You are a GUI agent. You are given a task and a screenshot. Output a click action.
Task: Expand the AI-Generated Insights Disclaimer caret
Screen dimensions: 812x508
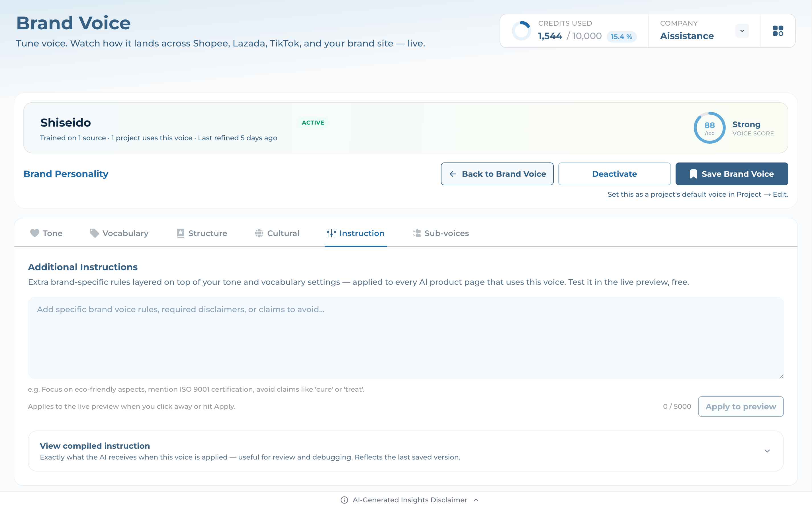coord(476,500)
